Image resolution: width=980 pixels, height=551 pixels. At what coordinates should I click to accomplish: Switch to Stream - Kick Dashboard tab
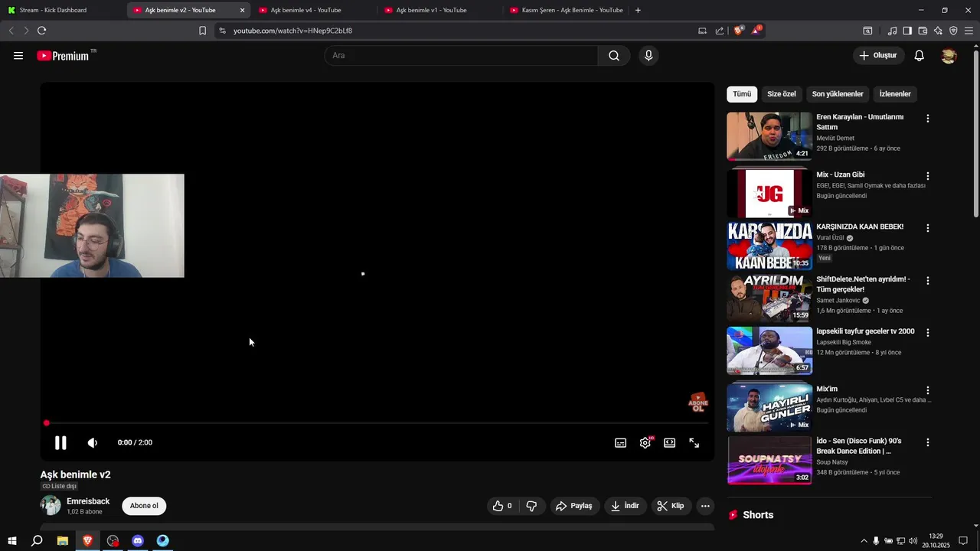pos(63,10)
